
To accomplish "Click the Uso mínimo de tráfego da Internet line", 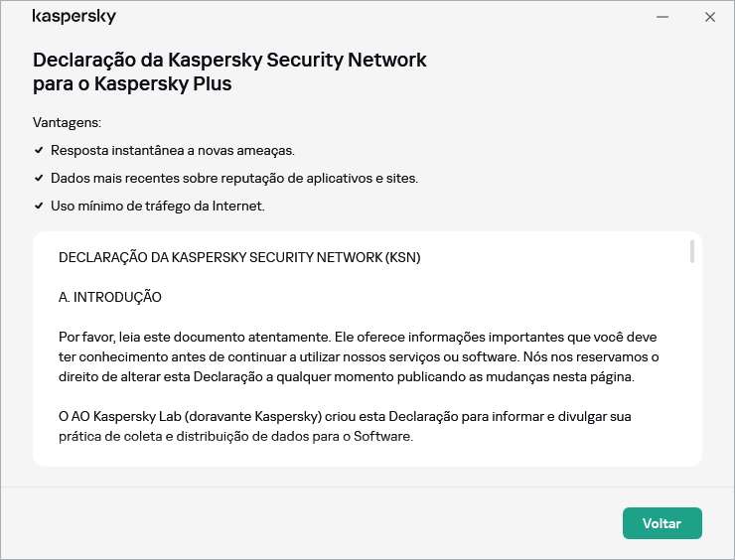I will tap(157, 206).
